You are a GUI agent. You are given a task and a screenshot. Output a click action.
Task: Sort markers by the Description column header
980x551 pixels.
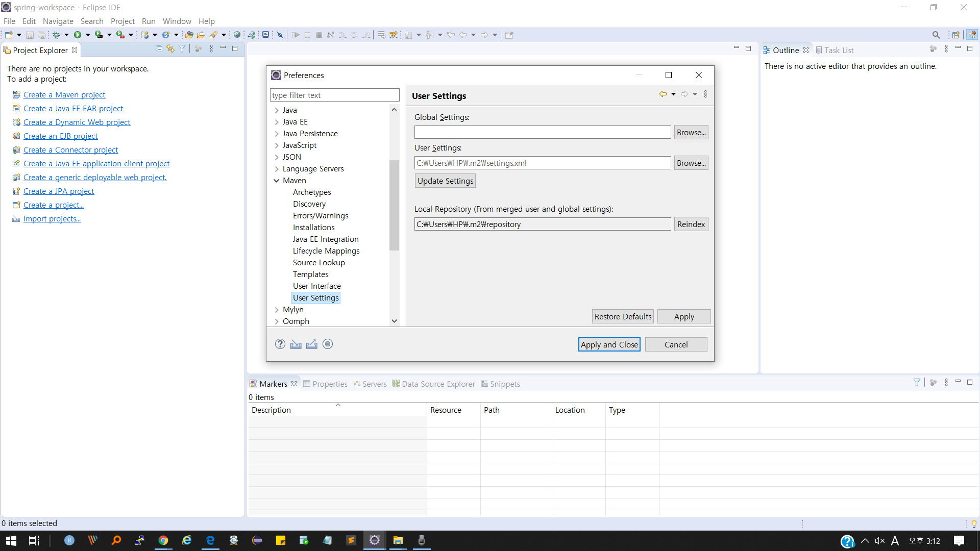(x=337, y=410)
